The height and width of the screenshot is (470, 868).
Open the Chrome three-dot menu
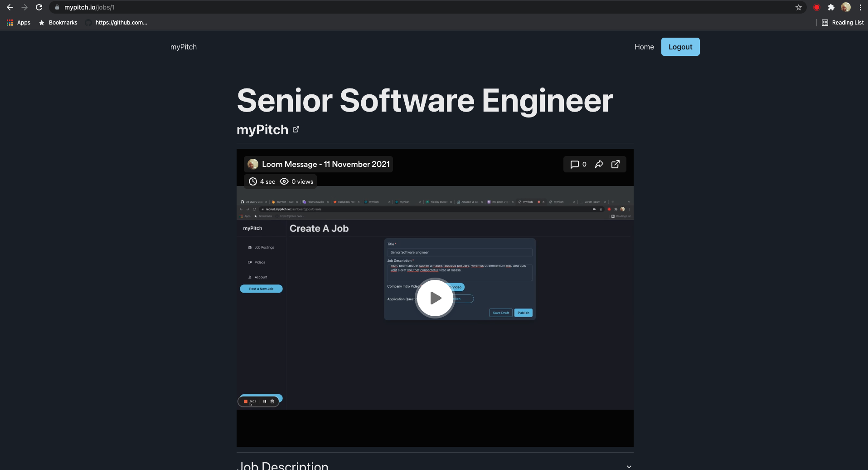click(x=860, y=7)
